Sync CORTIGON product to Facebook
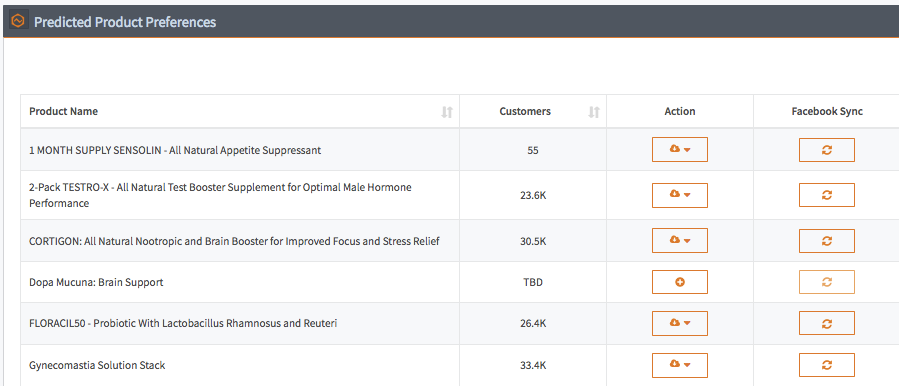 coord(827,241)
